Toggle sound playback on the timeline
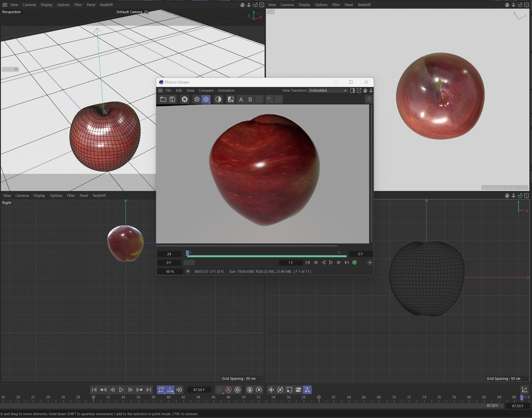 pyautogui.click(x=179, y=390)
